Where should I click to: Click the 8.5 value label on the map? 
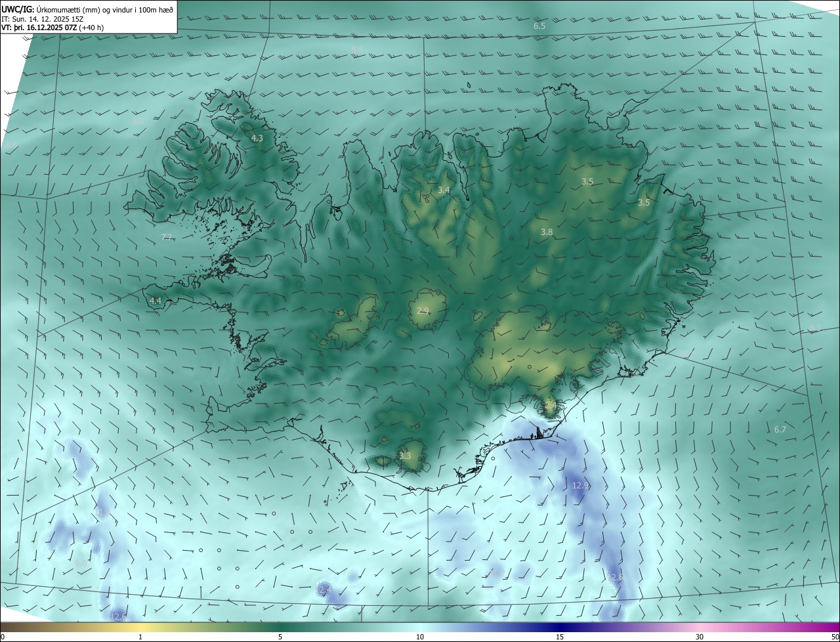coord(357,50)
